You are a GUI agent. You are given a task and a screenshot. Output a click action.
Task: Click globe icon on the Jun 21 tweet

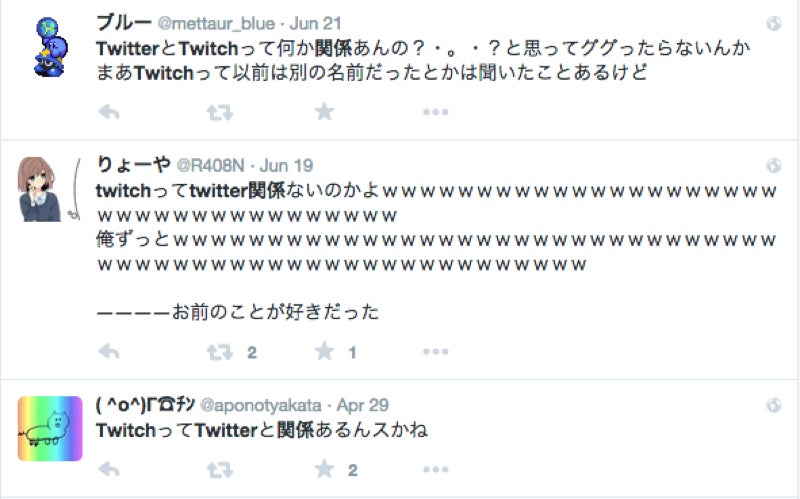point(773,23)
